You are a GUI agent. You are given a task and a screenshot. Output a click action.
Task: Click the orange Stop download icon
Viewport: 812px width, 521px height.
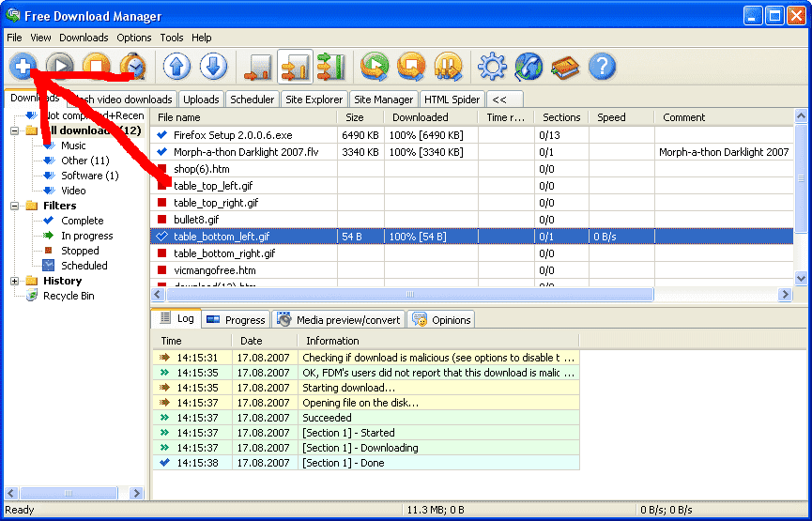click(x=96, y=67)
